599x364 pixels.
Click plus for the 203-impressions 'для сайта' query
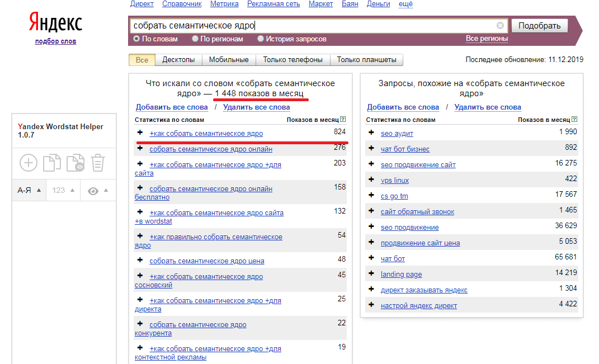pos(140,164)
